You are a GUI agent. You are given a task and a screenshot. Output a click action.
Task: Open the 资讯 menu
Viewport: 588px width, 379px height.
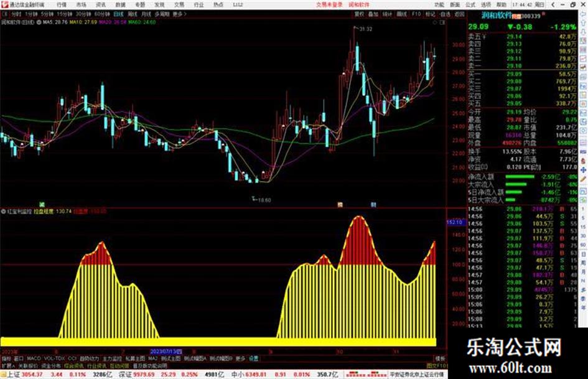click(101, 4)
